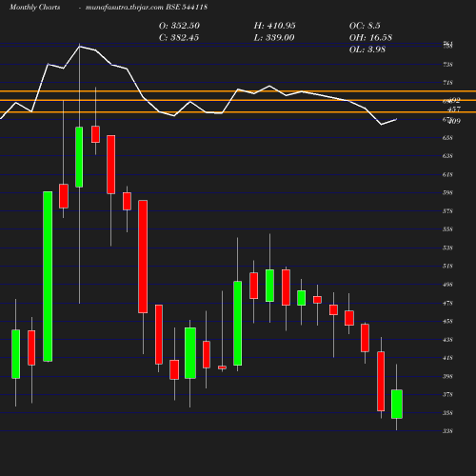This screenshot has width=476, height=476.
Task: Select the open value 'O: 352.50'
Action: coord(179,26)
